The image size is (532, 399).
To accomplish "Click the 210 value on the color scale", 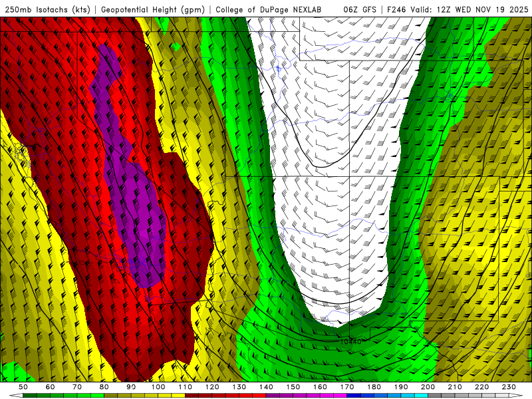I will tap(455, 387).
